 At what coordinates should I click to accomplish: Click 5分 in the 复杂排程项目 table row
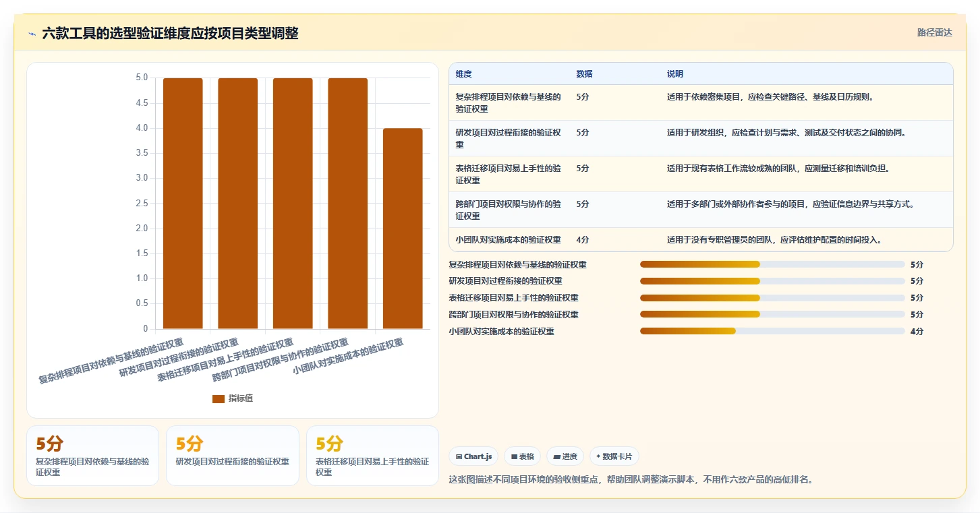(583, 96)
